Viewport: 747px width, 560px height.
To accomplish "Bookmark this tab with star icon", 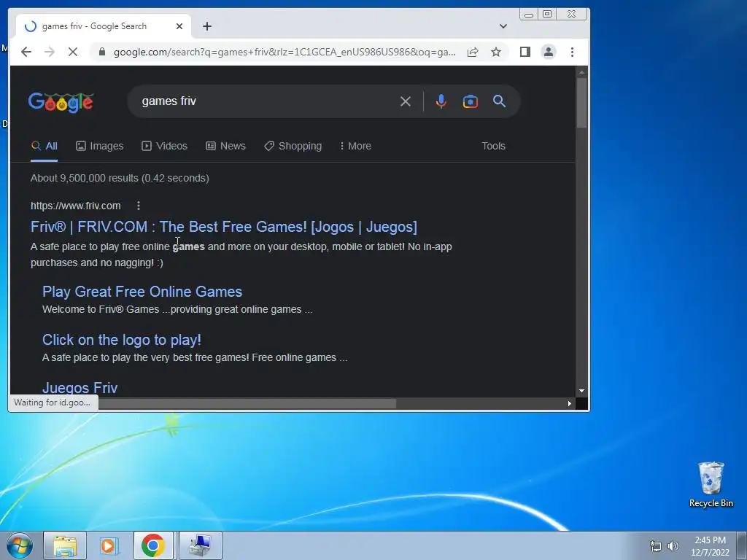I will pos(496,52).
